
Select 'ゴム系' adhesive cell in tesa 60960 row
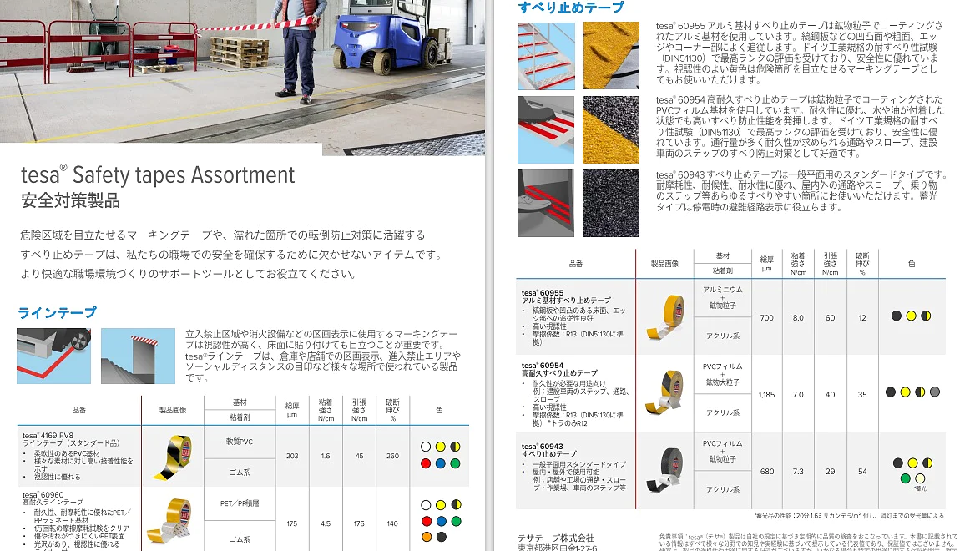coord(240,539)
